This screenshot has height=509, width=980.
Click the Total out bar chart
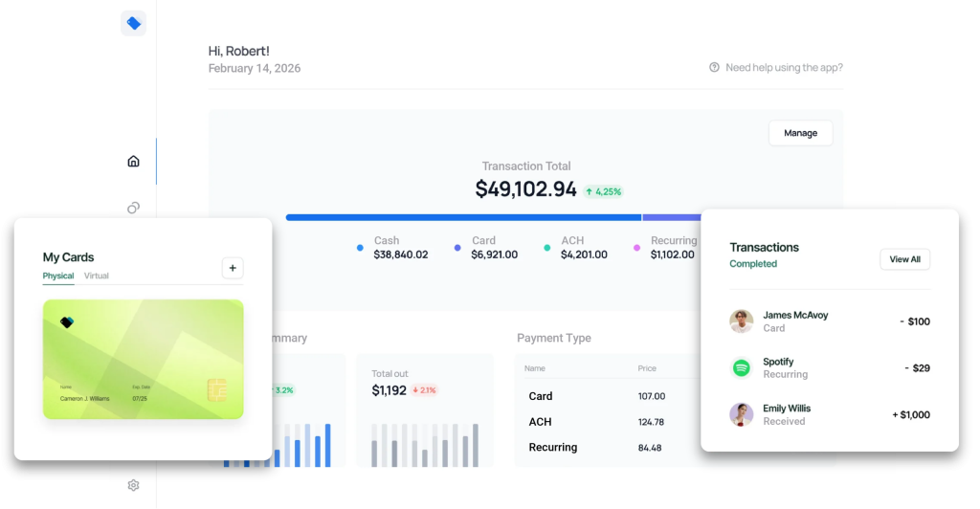point(425,445)
